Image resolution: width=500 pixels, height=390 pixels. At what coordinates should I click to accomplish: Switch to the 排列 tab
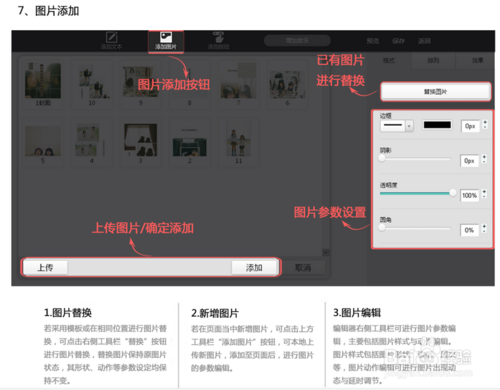[433, 60]
